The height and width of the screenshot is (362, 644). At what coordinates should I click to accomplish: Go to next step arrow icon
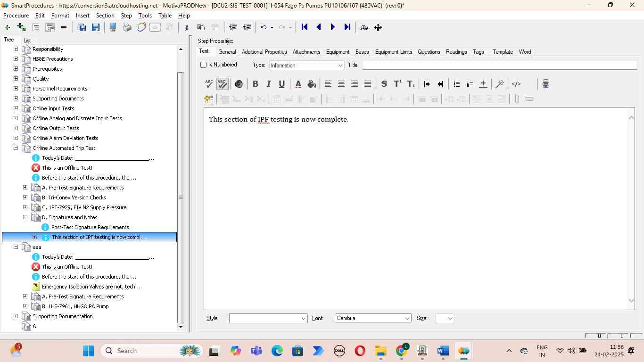[333, 27]
